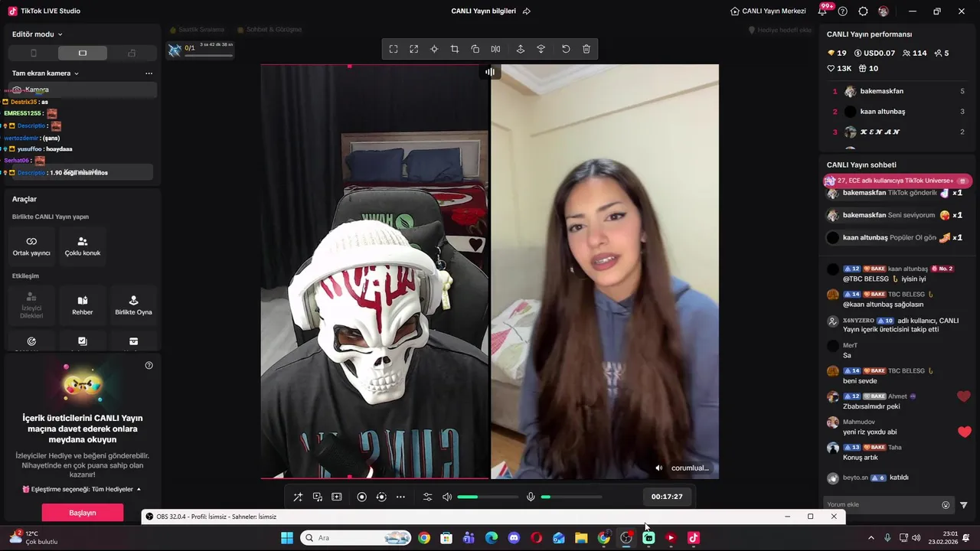Open the scene three-dot menu
Image resolution: width=980 pixels, height=551 pixels.
(149, 73)
